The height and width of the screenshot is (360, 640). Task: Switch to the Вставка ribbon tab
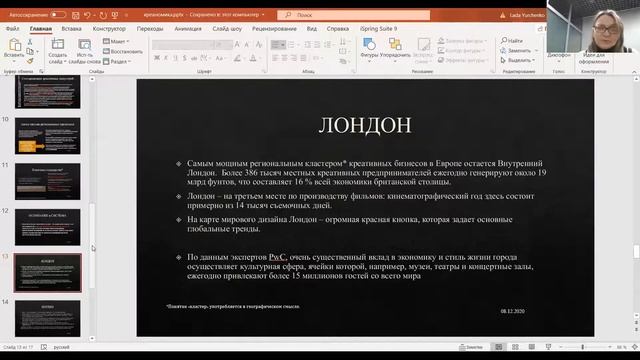pyautogui.click(x=71, y=29)
